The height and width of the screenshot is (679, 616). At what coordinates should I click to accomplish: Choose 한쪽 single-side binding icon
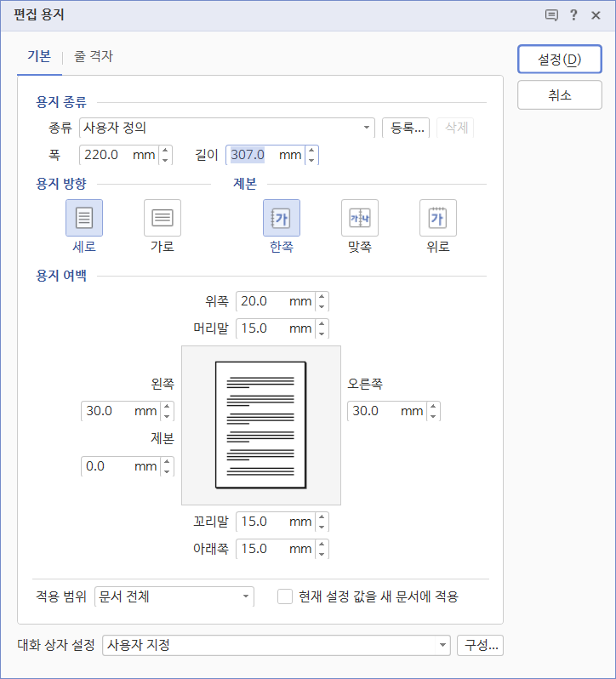(x=282, y=218)
